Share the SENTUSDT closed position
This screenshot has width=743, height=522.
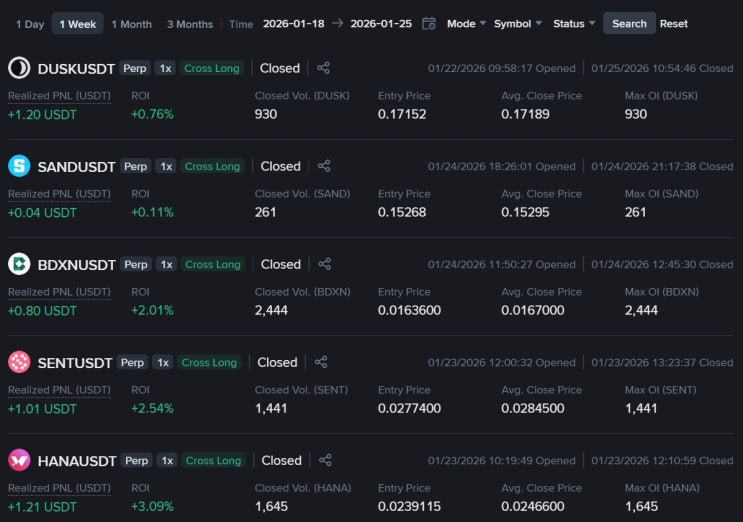pyautogui.click(x=321, y=362)
